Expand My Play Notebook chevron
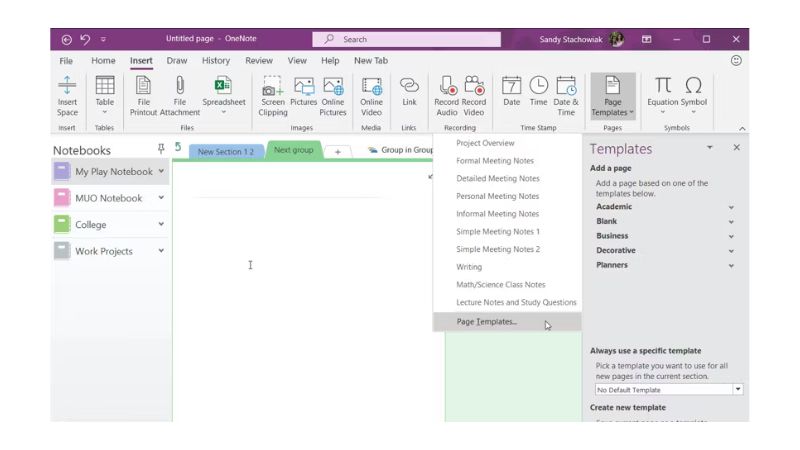Screen dimensions: 800x450 161,171
